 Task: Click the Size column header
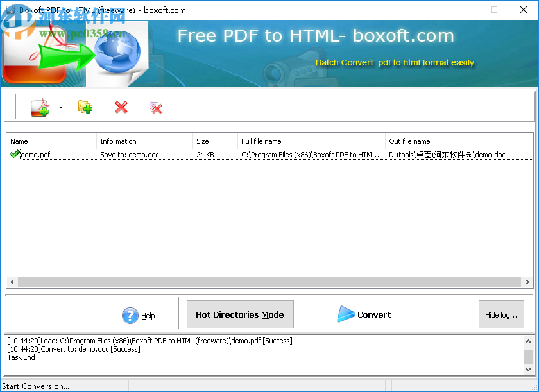[x=215, y=141]
